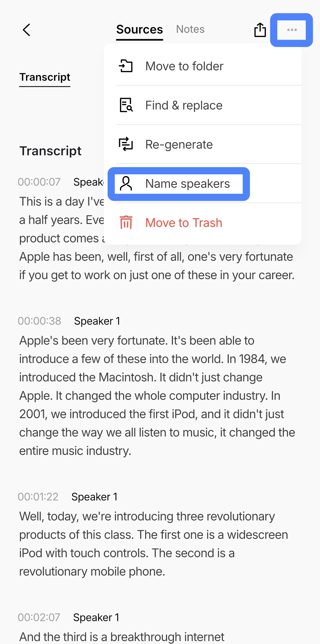Tap the Macintosh paragraph text
Viewport: 320px width, 644px height.
(x=157, y=396)
